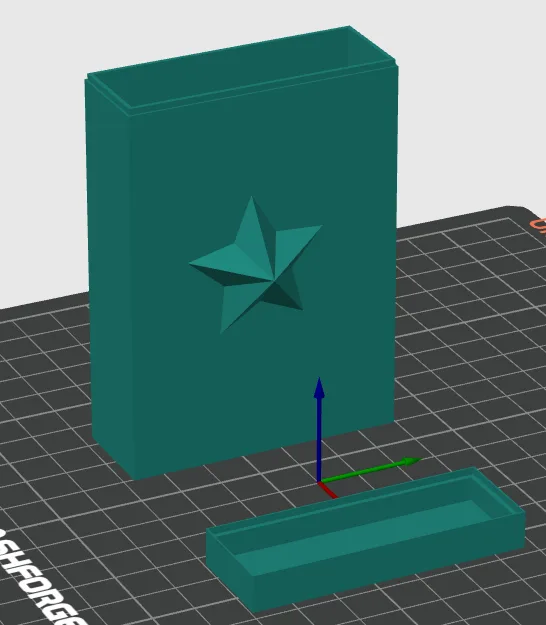This screenshot has width=546, height=625.
Task: Click the embossed star on the box
Action: pos(255,265)
